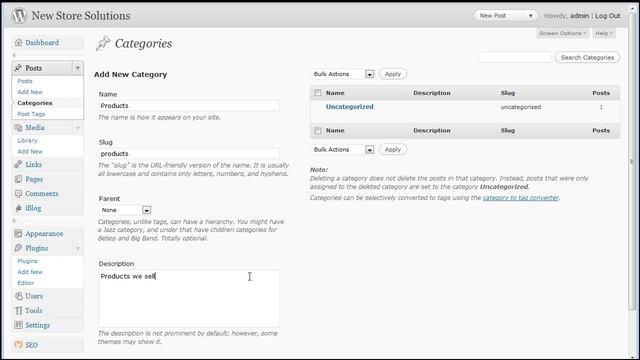Open the bottom Bulk Actions dropdown
The image size is (640, 360).
342,150
